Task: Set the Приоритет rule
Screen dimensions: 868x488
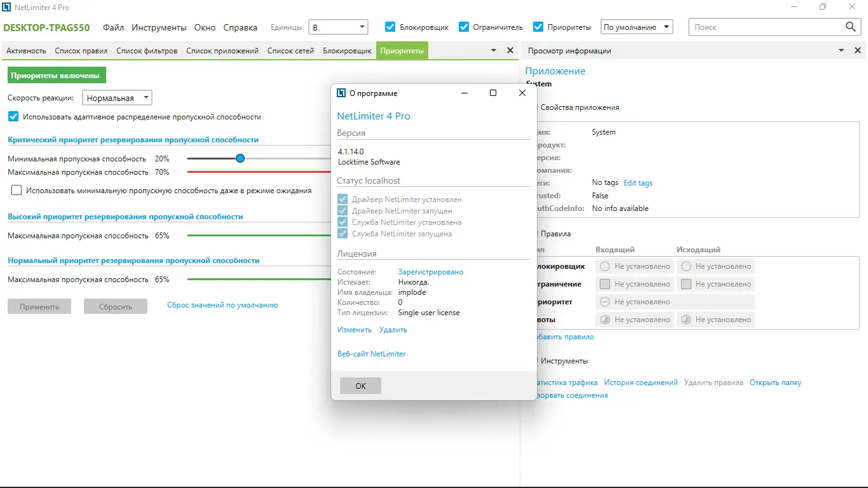Action: click(675, 302)
